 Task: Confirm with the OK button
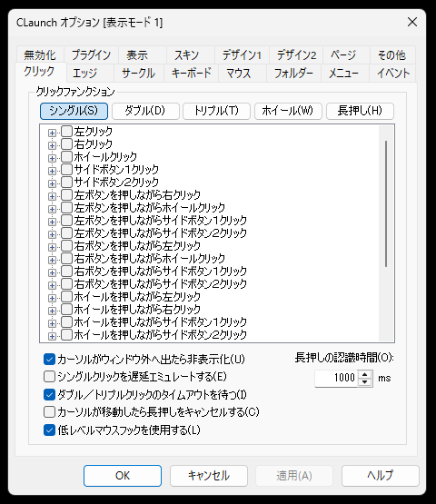coord(123,476)
